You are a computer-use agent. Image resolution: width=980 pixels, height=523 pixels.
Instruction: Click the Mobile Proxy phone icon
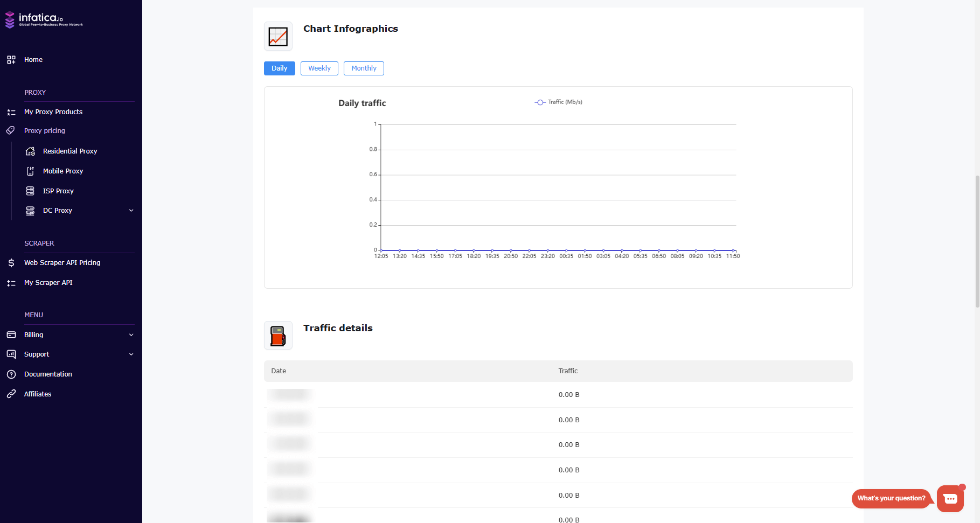(x=30, y=171)
